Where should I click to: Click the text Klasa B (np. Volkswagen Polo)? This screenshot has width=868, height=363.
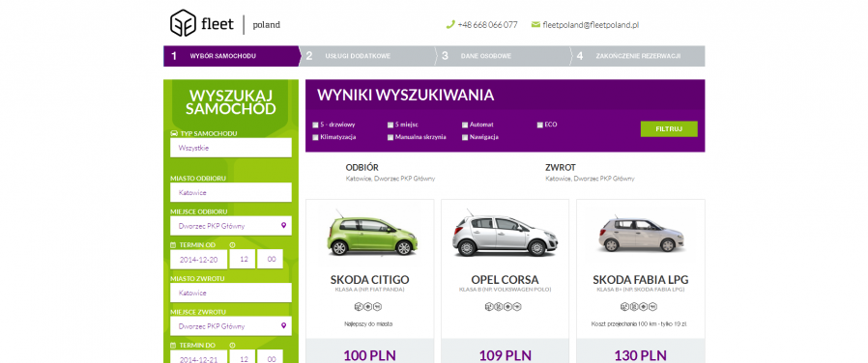505,290
